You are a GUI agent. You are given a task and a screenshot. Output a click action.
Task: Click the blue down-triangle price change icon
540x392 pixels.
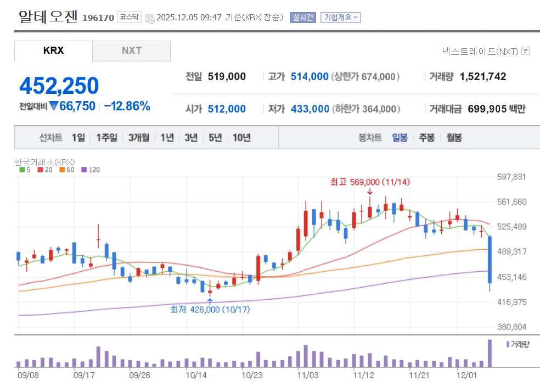(53, 106)
